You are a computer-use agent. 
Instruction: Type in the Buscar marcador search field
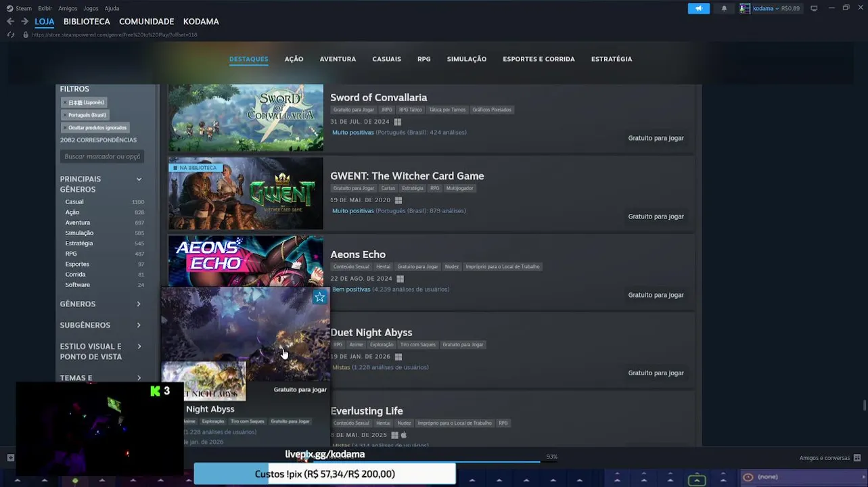(101, 156)
